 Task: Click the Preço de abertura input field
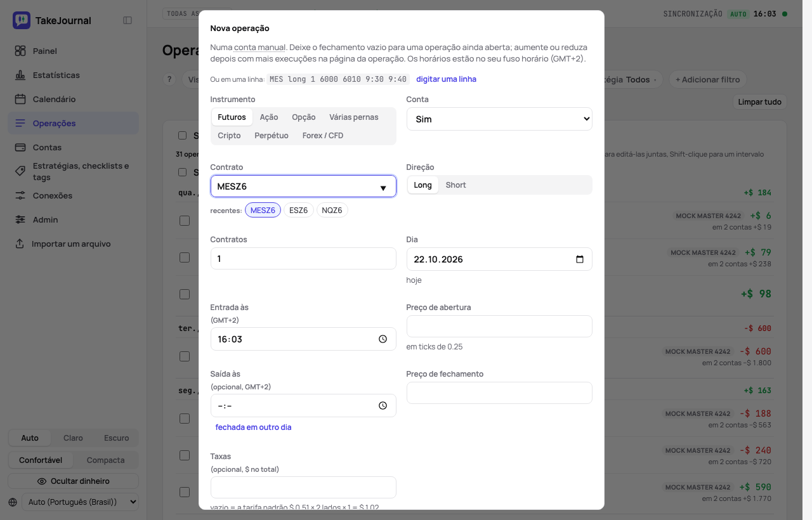[x=499, y=327]
